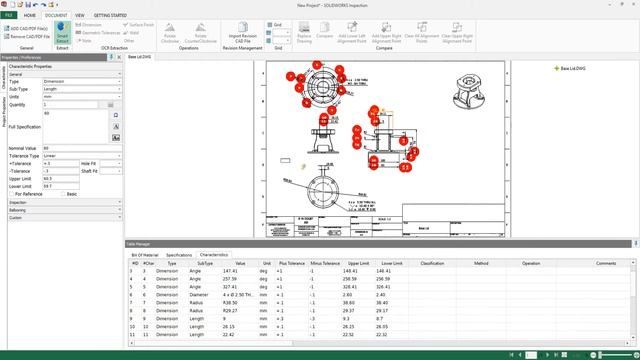Add Lower Left Alignment Point
640x360 pixels.
point(351,33)
